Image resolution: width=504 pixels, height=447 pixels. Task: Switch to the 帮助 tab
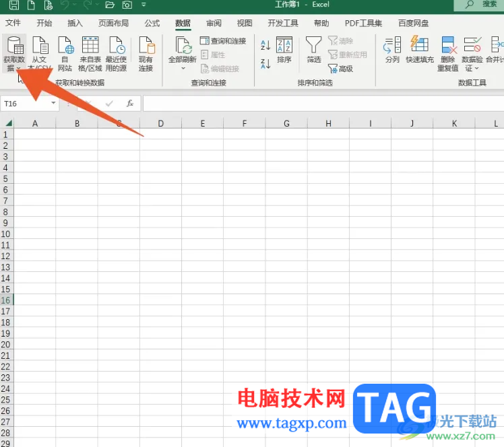[321, 23]
